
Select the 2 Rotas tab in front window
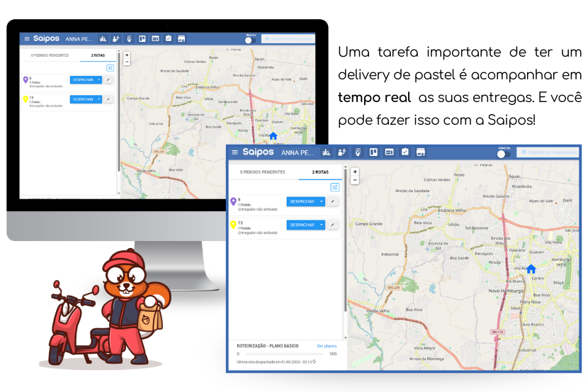pos(320,172)
